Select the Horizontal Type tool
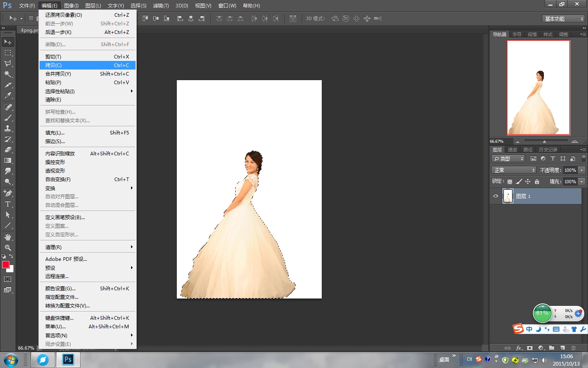The width and height of the screenshot is (588, 368). pos(8,204)
